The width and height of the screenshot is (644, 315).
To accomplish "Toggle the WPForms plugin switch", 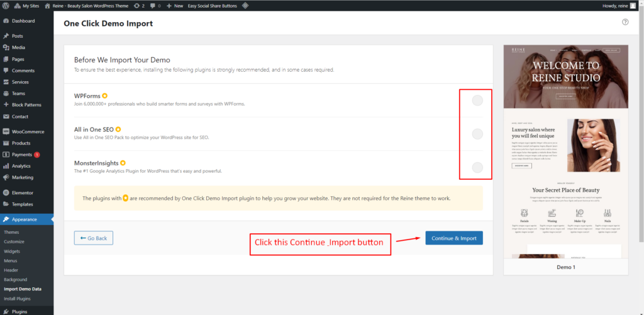I will click(477, 100).
